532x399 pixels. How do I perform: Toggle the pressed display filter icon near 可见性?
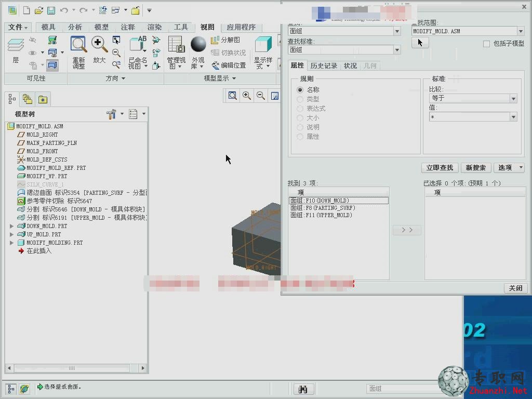(x=52, y=65)
